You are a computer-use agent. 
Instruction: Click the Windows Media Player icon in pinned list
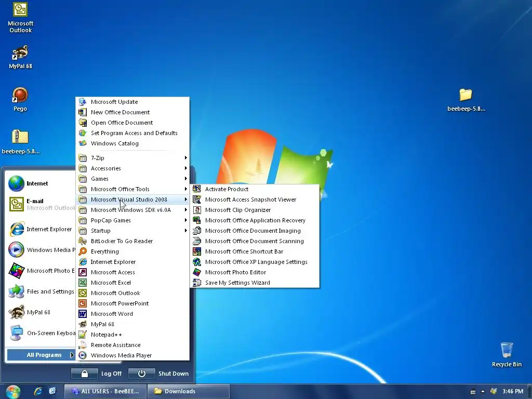coord(16,250)
